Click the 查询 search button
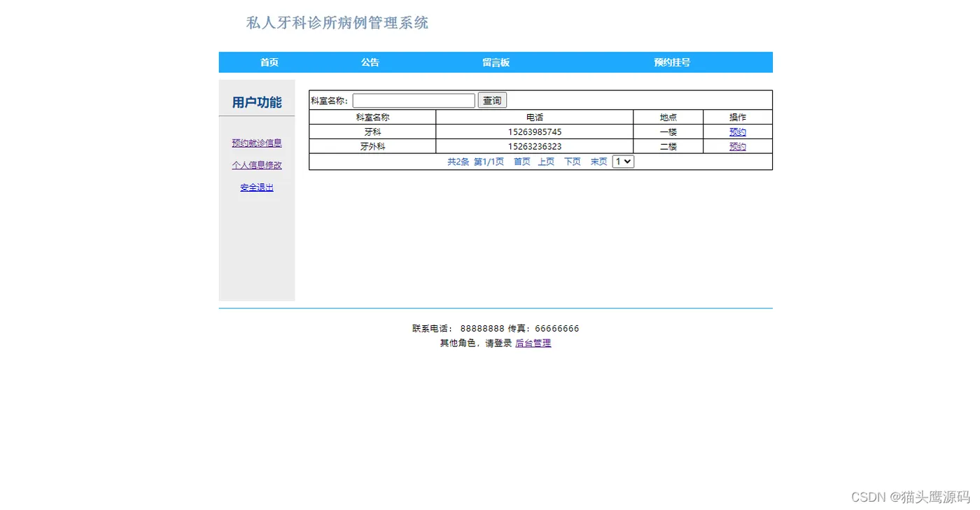Viewport: 980px width, 510px height. click(492, 101)
